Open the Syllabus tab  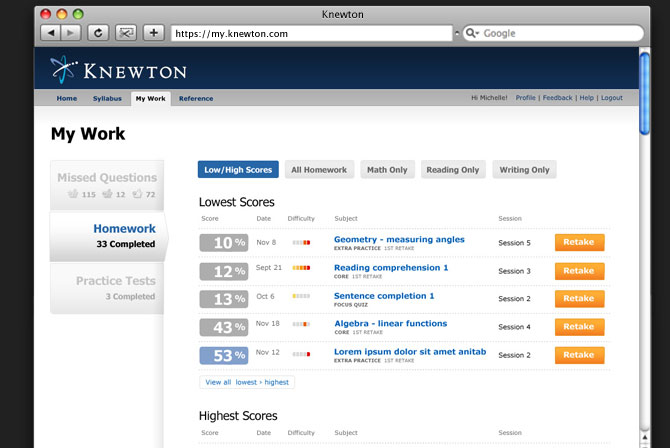click(x=107, y=99)
